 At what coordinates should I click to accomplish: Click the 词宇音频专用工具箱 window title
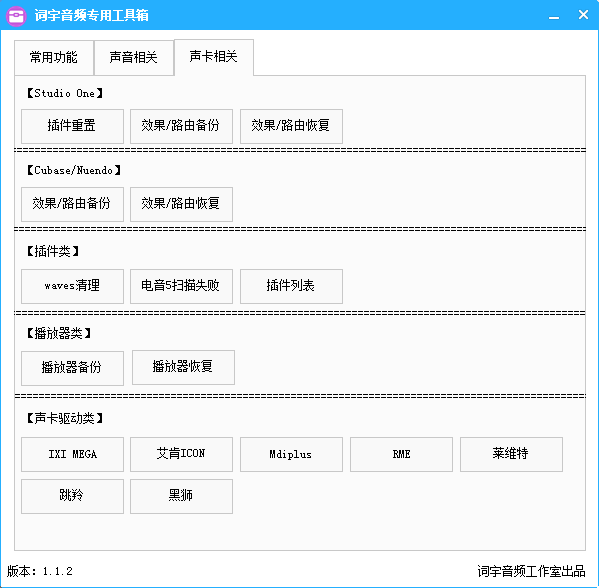pyautogui.click(x=92, y=16)
